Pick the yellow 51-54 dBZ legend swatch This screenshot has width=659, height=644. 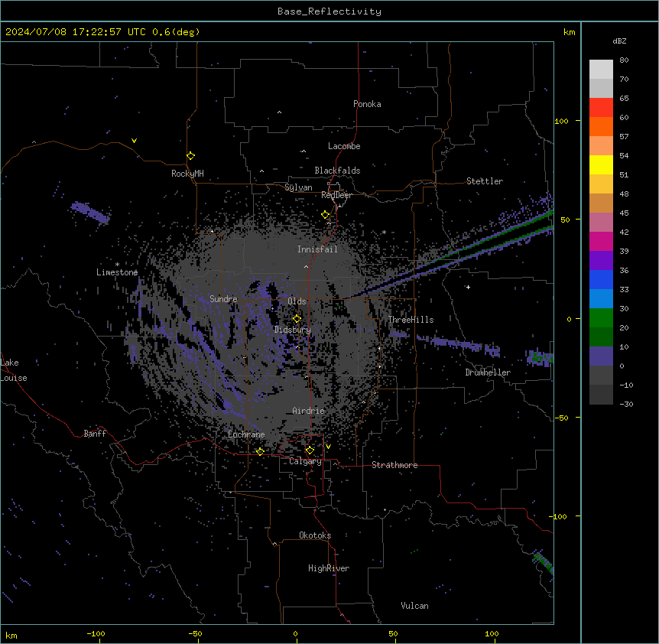point(601,164)
